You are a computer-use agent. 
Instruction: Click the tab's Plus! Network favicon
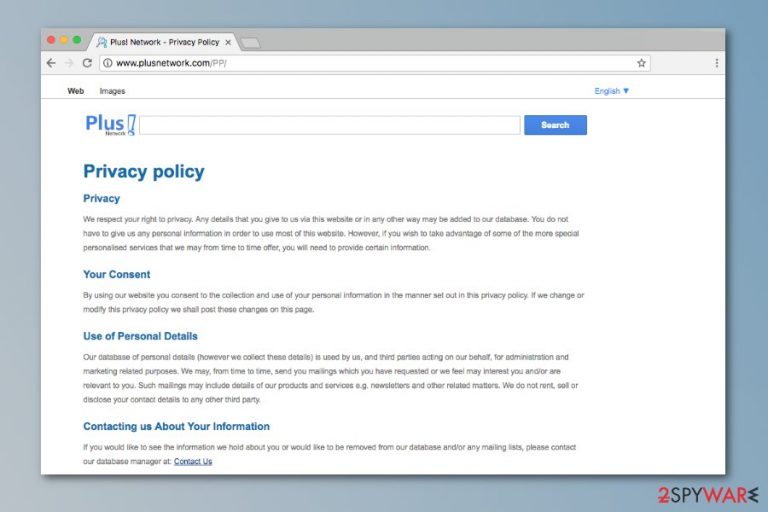coord(102,42)
